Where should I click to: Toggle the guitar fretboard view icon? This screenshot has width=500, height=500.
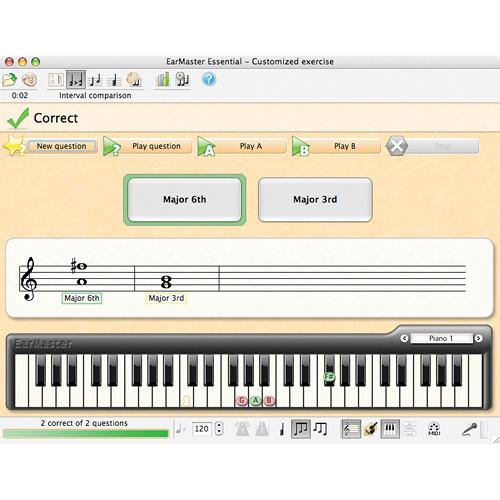[x=371, y=429]
